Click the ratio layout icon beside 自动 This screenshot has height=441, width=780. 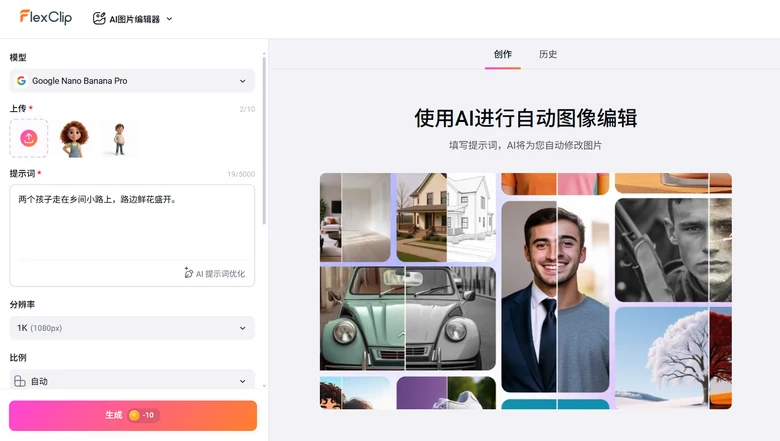(x=20, y=381)
